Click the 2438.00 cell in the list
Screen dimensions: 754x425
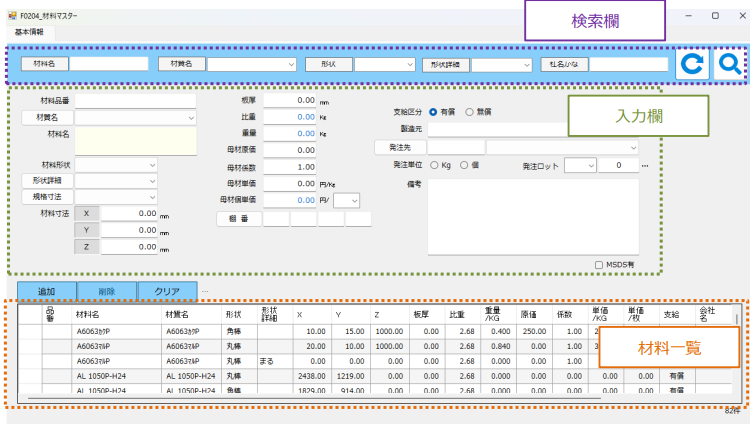tap(311, 376)
